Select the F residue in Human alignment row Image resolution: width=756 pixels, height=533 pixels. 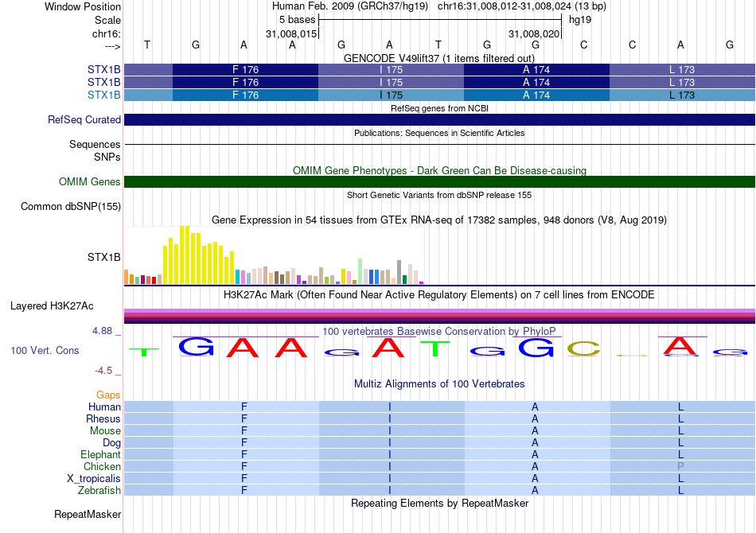click(244, 407)
